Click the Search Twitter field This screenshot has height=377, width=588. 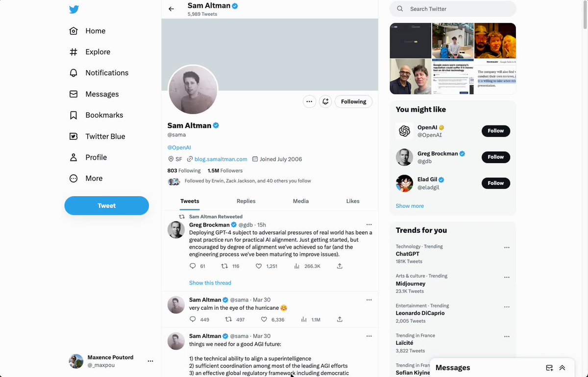[453, 9]
